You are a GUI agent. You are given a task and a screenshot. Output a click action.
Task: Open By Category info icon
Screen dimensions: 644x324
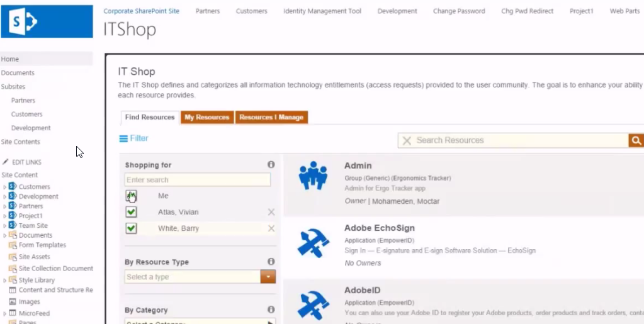click(x=271, y=310)
